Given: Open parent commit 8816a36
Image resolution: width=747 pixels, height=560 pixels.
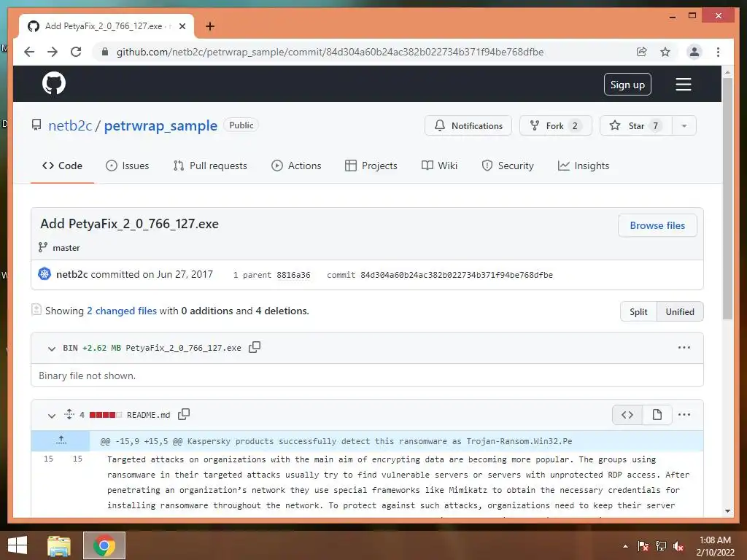Looking at the screenshot, I should (293, 275).
